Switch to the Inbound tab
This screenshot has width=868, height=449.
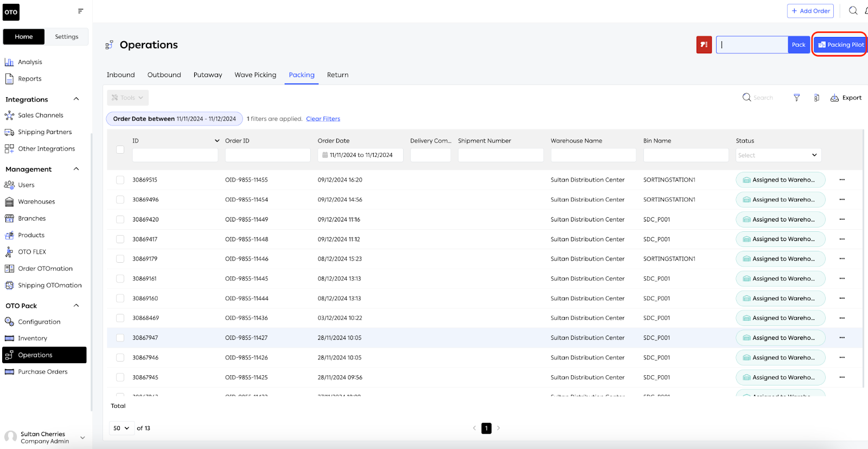120,75
